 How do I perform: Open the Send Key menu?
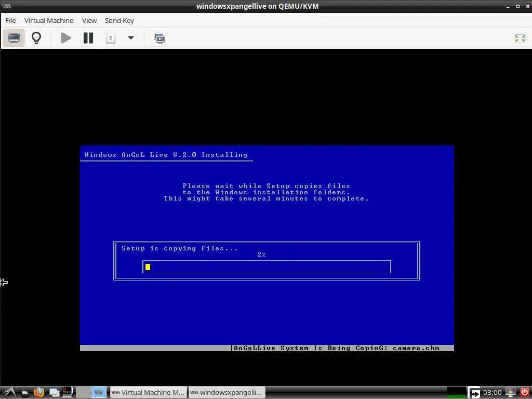click(119, 20)
